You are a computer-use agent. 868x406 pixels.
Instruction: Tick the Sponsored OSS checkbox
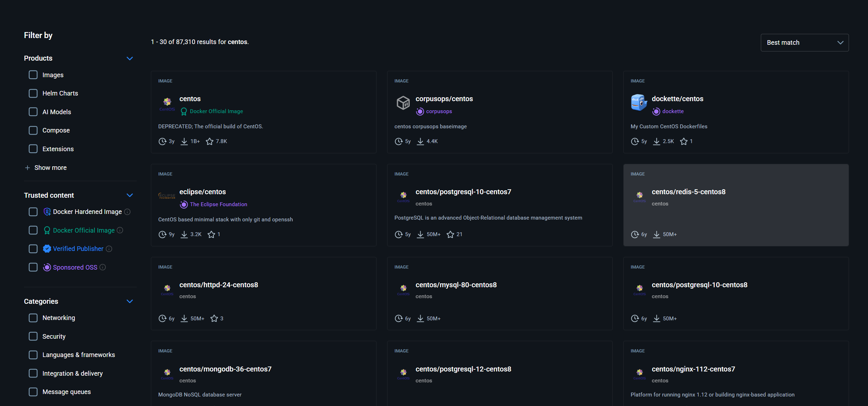(33, 267)
